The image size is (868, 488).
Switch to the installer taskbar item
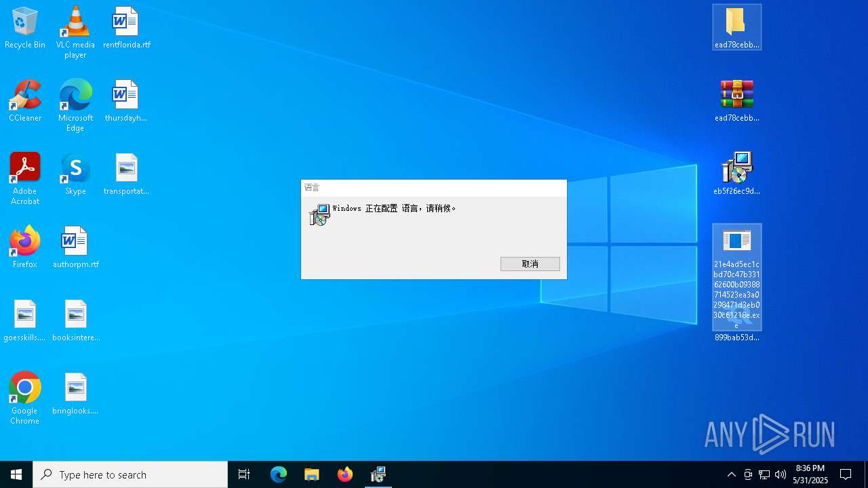[x=378, y=474]
